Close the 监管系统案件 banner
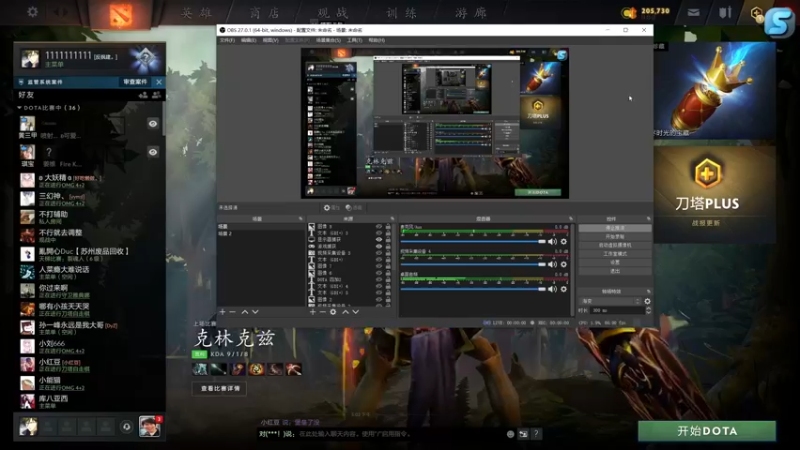 click(x=159, y=82)
